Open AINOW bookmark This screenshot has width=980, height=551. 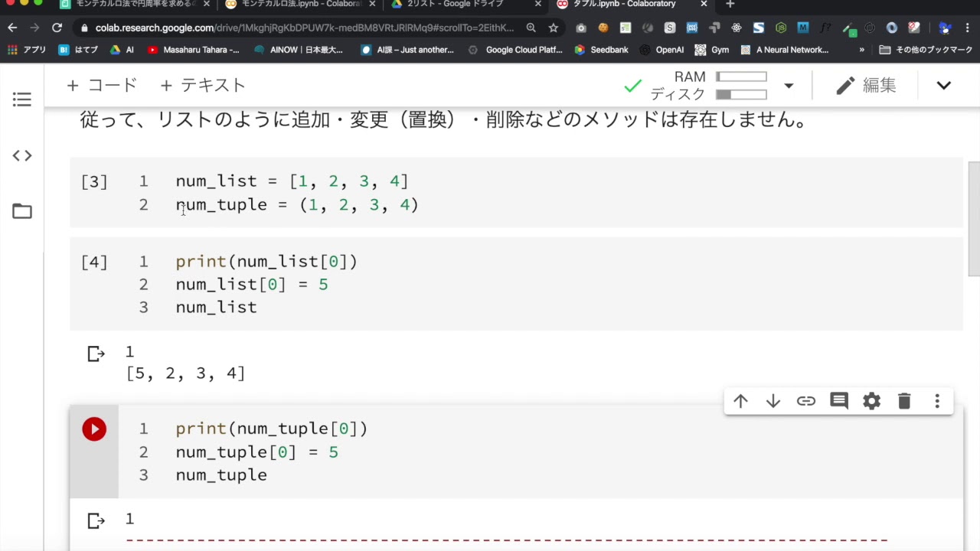pos(299,50)
